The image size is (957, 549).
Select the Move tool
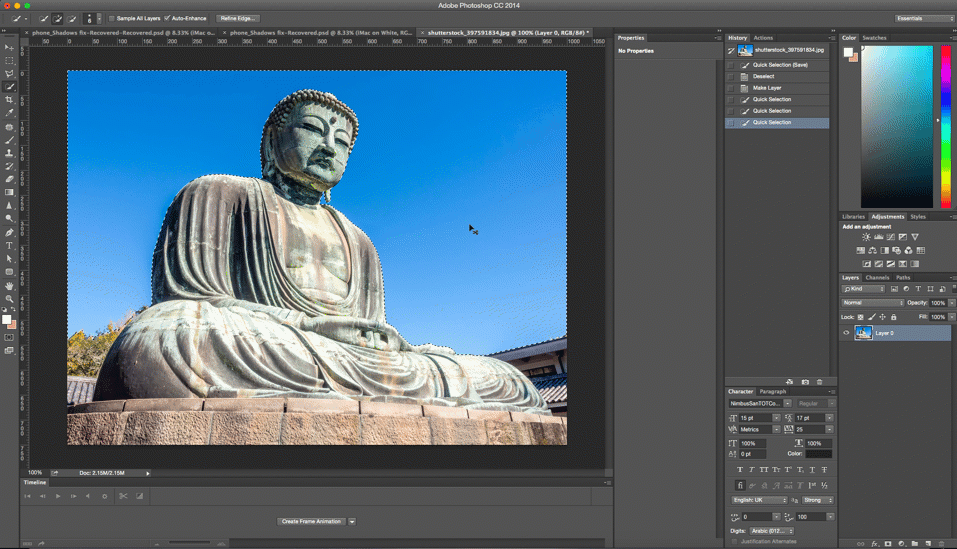tap(10, 48)
